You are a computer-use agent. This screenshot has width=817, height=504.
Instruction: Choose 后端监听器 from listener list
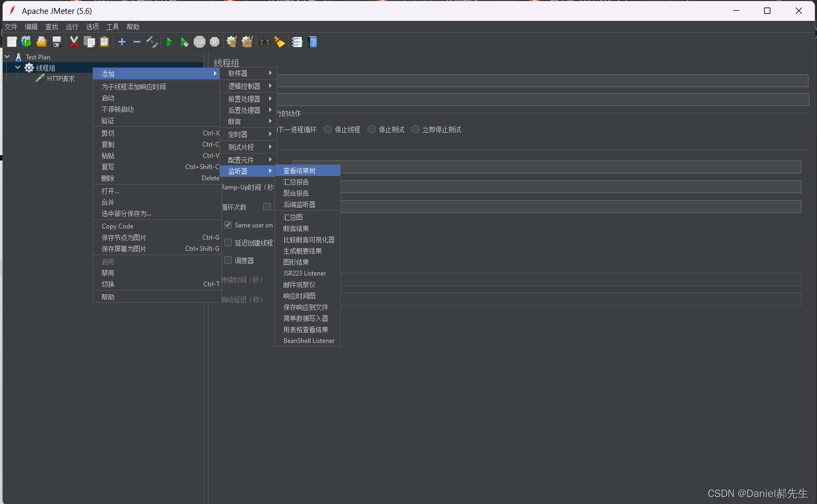click(308, 204)
